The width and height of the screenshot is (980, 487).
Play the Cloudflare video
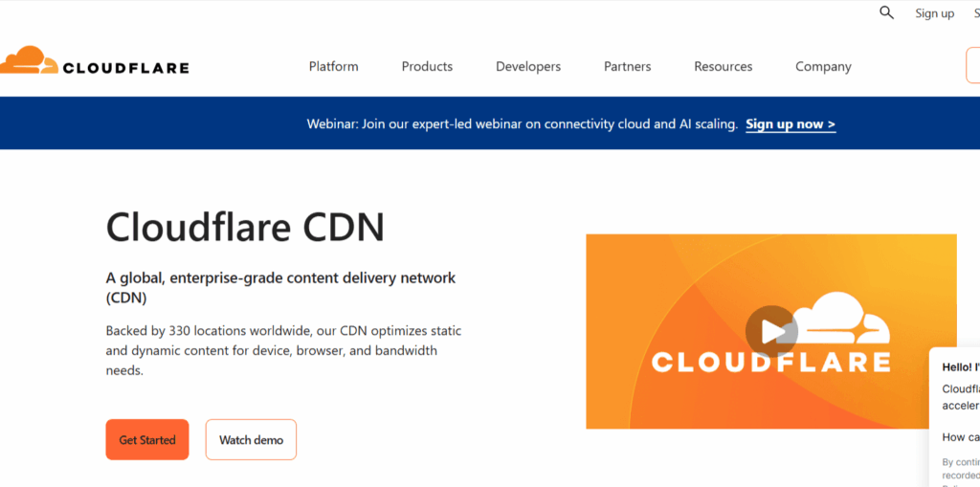tap(771, 331)
